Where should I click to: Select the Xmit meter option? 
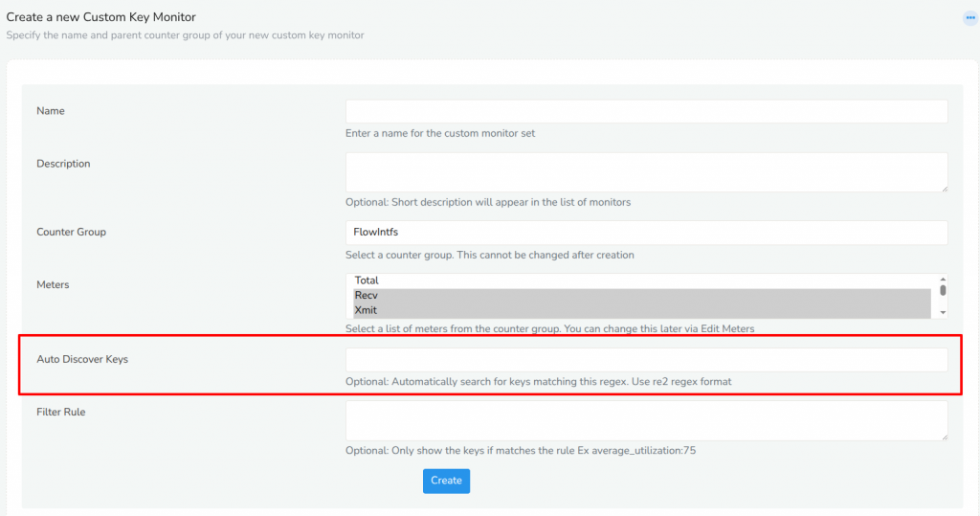tap(641, 310)
